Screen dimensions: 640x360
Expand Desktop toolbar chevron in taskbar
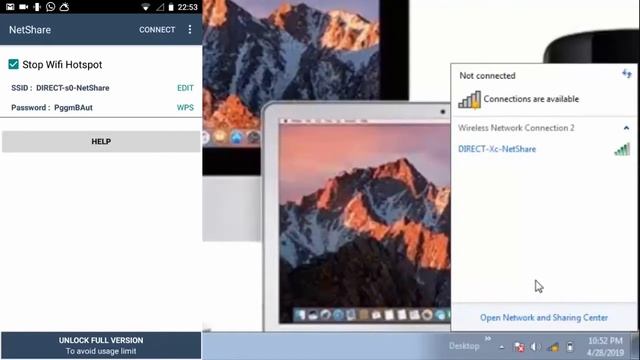point(488,338)
